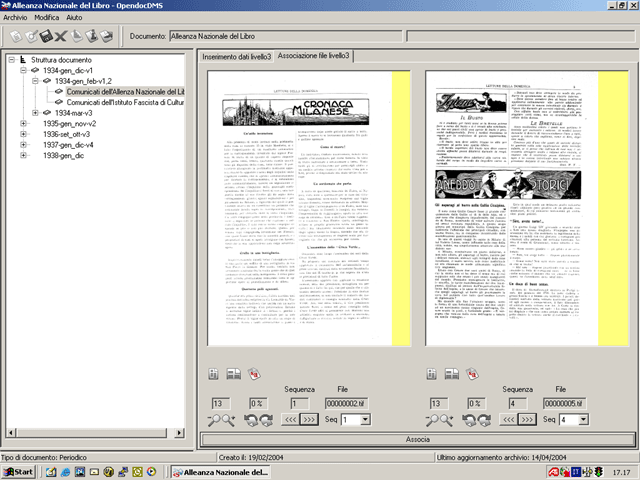Zoom in the right page viewer
The image size is (640, 480).
[x=447, y=420]
